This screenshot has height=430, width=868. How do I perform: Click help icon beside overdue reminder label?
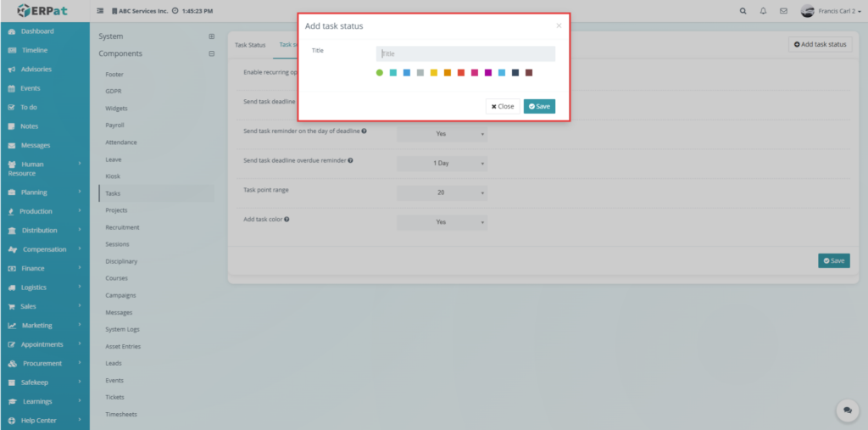350,160
